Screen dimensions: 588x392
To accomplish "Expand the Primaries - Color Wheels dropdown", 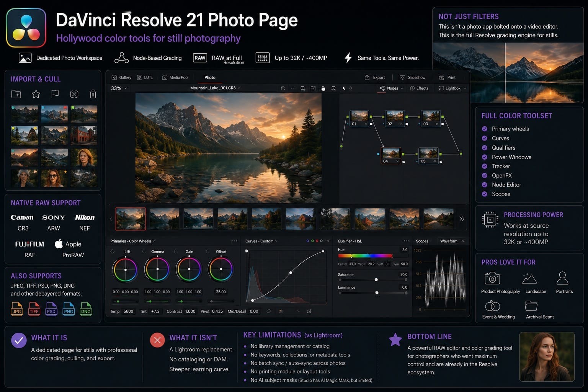I will pos(132,241).
